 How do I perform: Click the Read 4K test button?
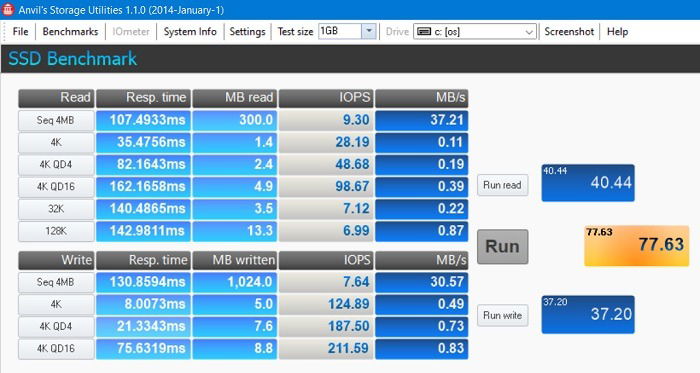coord(56,142)
